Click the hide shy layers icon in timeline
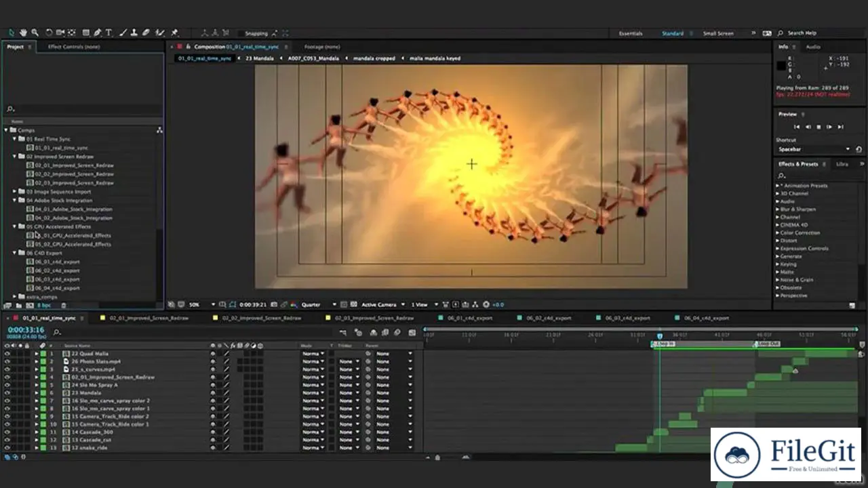The width and height of the screenshot is (868, 488). (374, 332)
